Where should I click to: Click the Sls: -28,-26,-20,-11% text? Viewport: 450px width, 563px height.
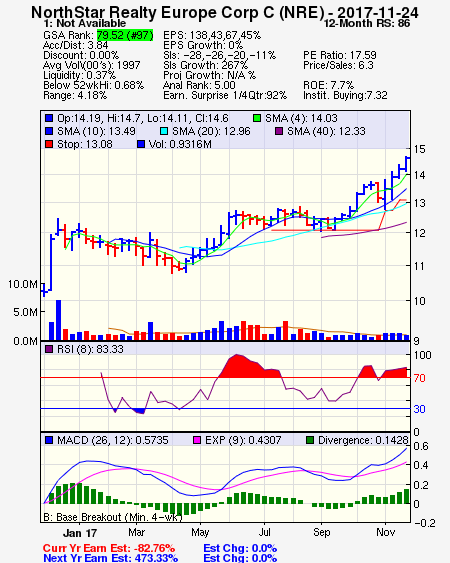tap(219, 55)
